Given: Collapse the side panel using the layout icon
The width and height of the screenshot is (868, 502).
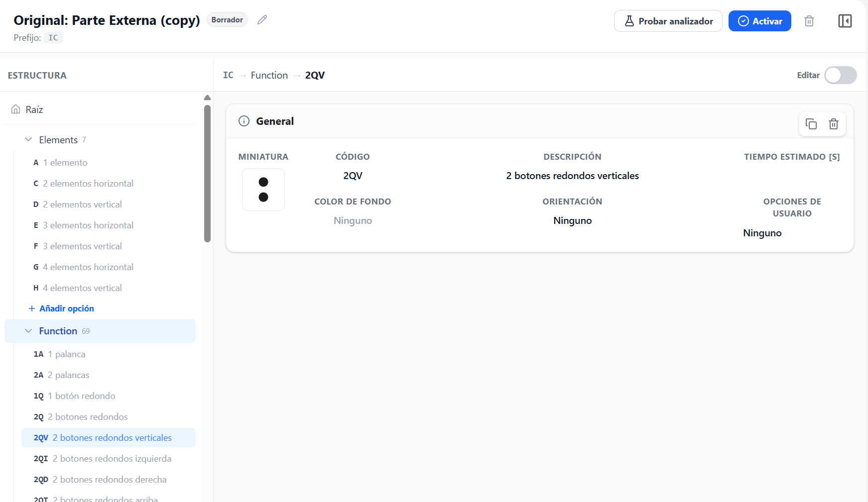Looking at the screenshot, I should [845, 21].
